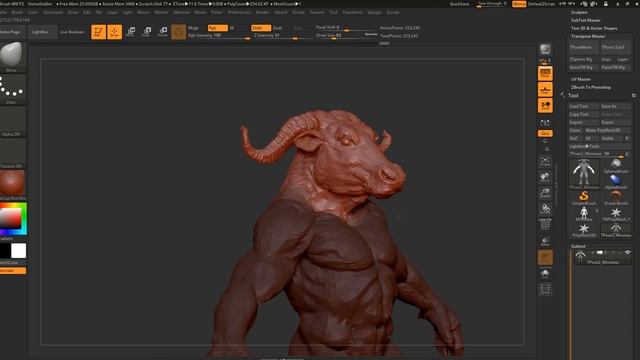Click the Load Tool button
Screen dimensions: 640x360
pos(584,106)
